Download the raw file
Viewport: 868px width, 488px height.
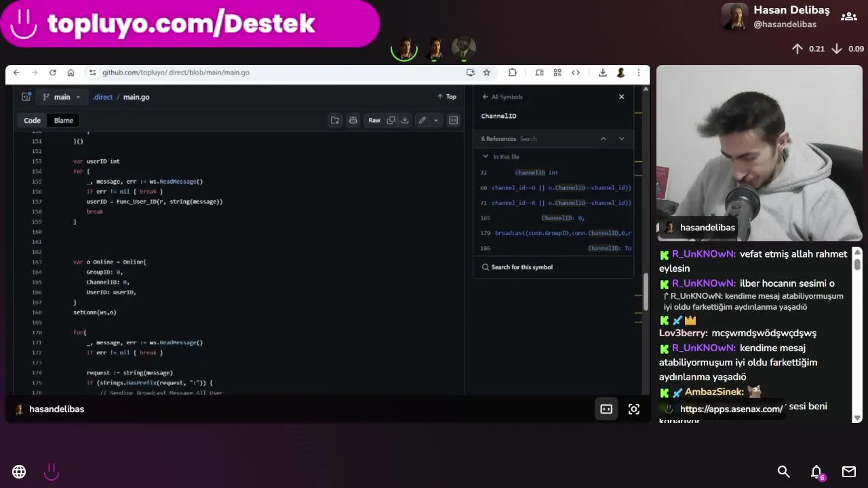405,121
